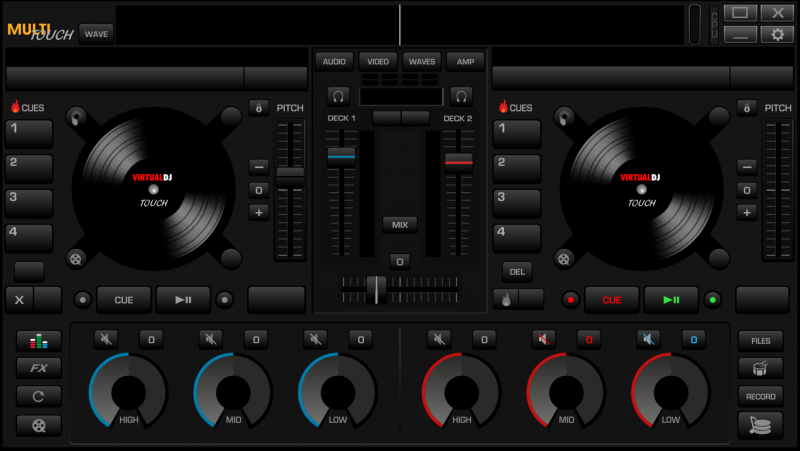The image size is (800, 451).
Task: Open the equalizer bars panel icon
Action: [x=39, y=341]
